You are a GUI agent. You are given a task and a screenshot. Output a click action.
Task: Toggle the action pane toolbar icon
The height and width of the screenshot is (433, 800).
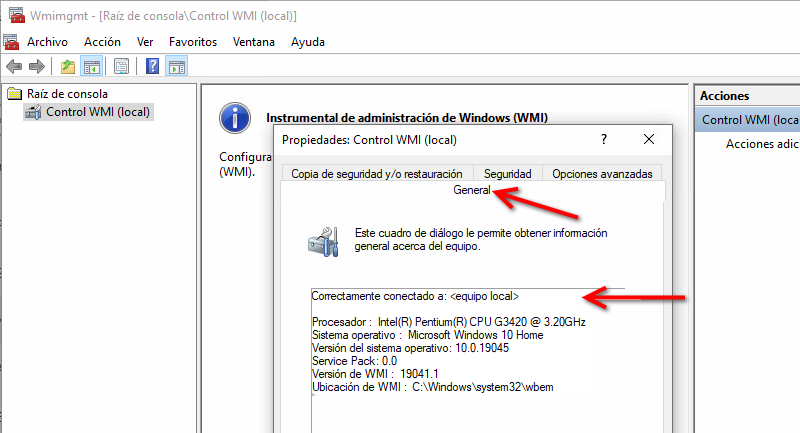[177, 66]
